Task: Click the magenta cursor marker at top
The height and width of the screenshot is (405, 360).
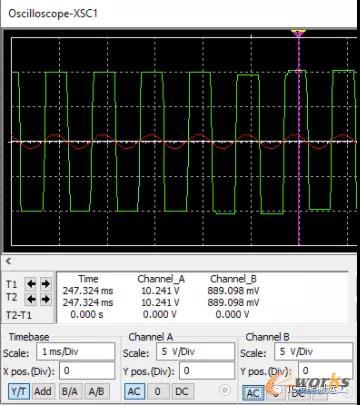Action: tap(298, 33)
